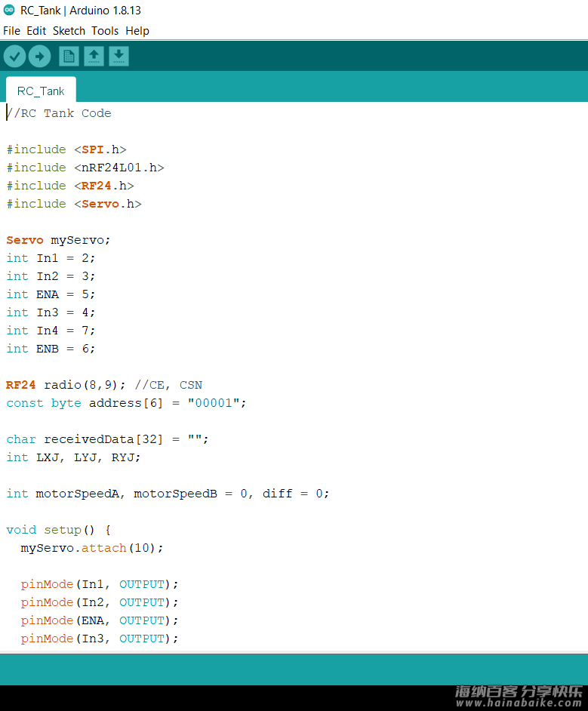588x711 pixels.
Task: Upload sketch with the arrow button
Action: [x=39, y=57]
